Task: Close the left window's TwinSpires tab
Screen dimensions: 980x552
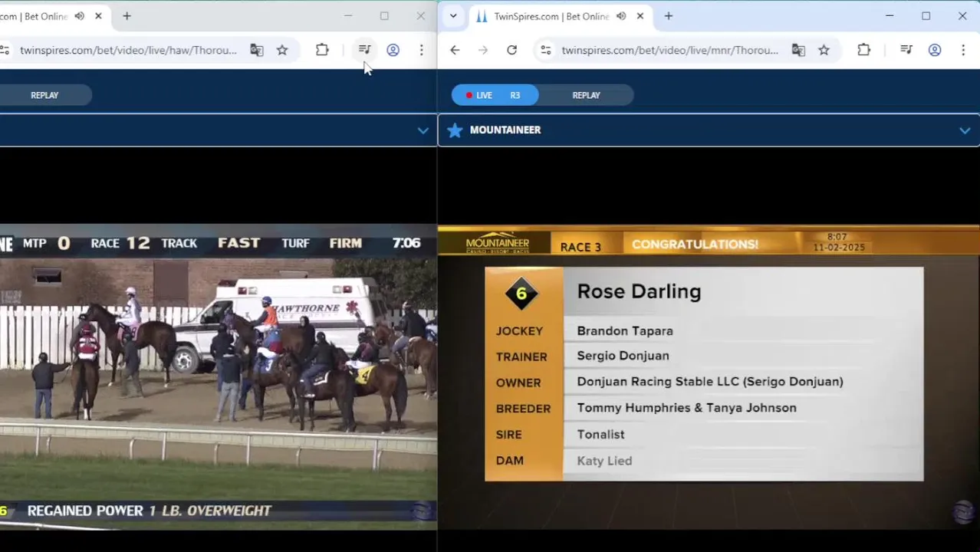Action: click(x=98, y=16)
